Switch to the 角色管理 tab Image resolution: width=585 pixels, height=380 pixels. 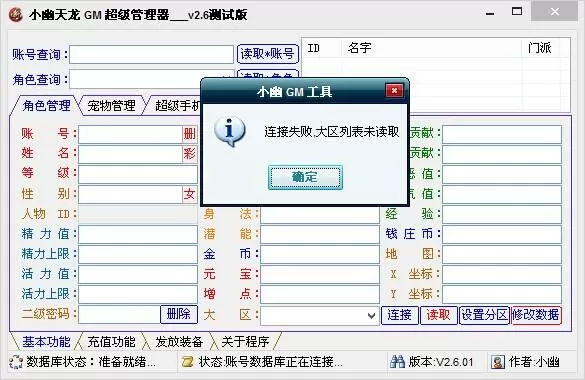(x=46, y=106)
